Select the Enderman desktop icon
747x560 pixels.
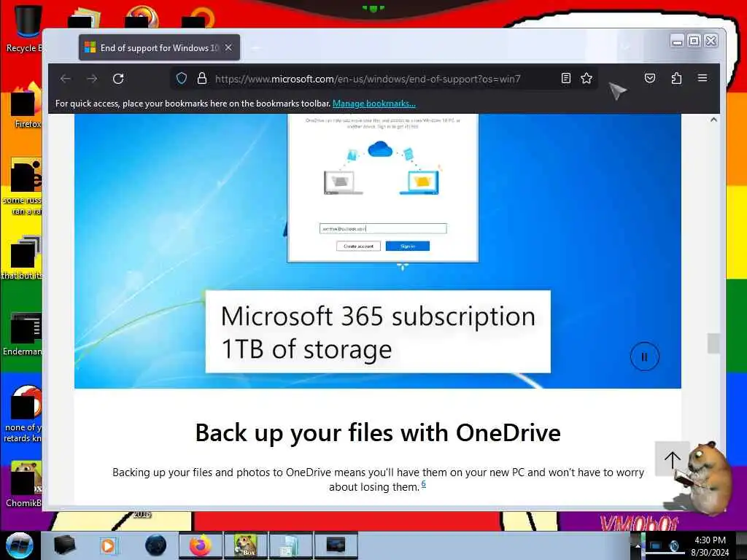(24, 334)
